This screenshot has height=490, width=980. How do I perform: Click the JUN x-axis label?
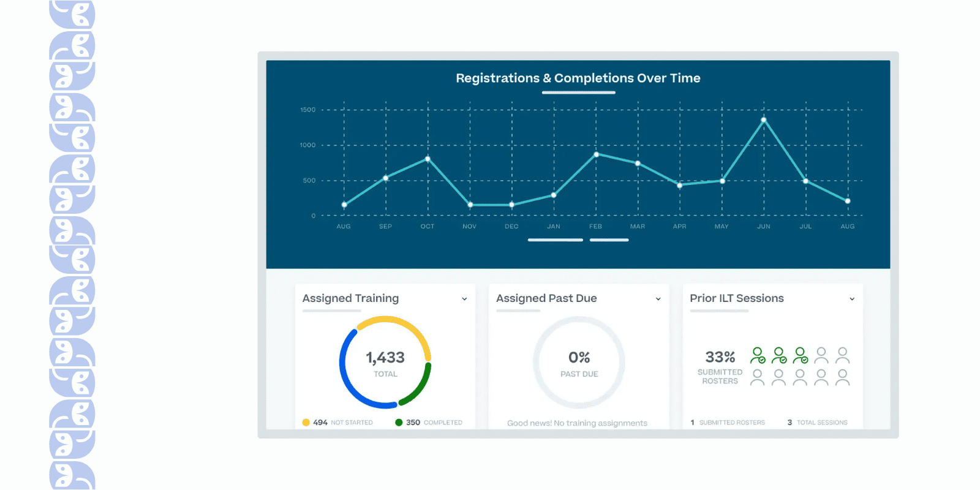(x=764, y=227)
